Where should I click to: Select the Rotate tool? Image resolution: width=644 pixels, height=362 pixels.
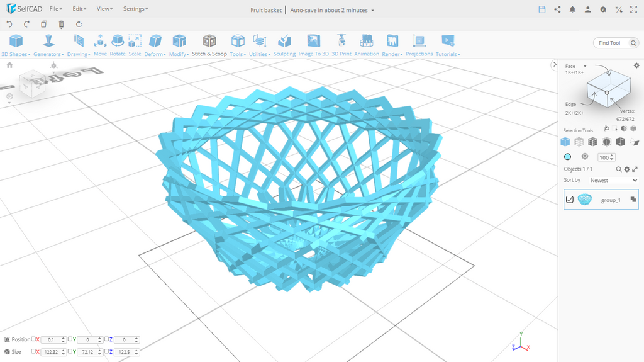tap(118, 44)
